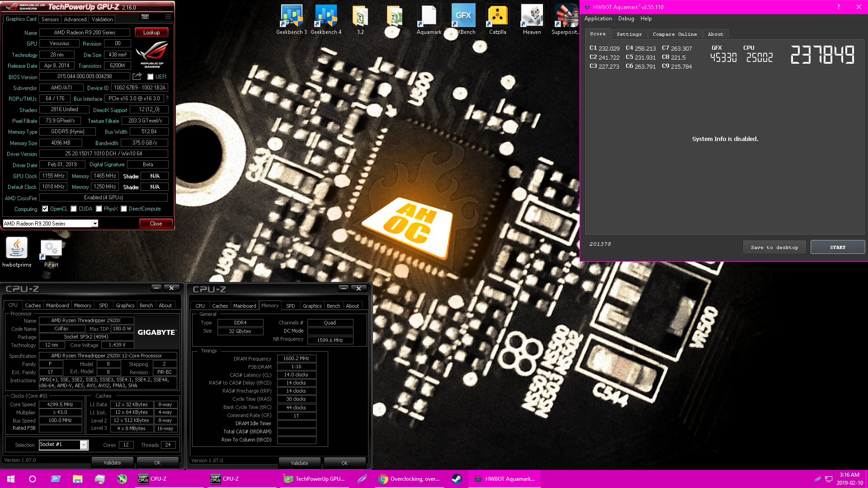This screenshot has height=488, width=868.
Task: Click the Close button in GPU-Z
Action: click(156, 224)
